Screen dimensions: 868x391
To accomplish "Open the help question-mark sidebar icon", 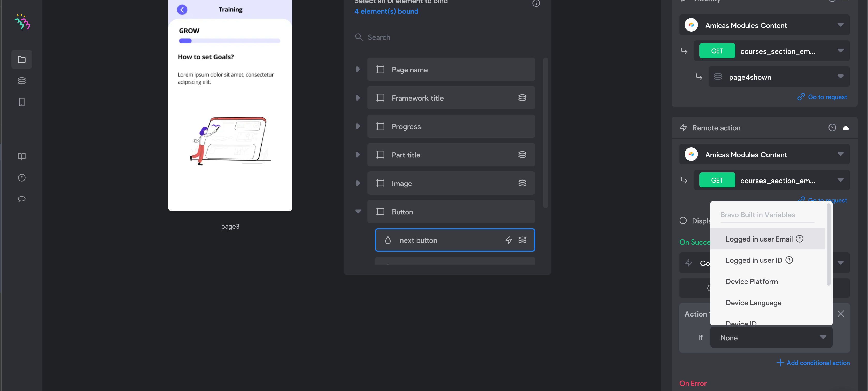I will pos(21,178).
